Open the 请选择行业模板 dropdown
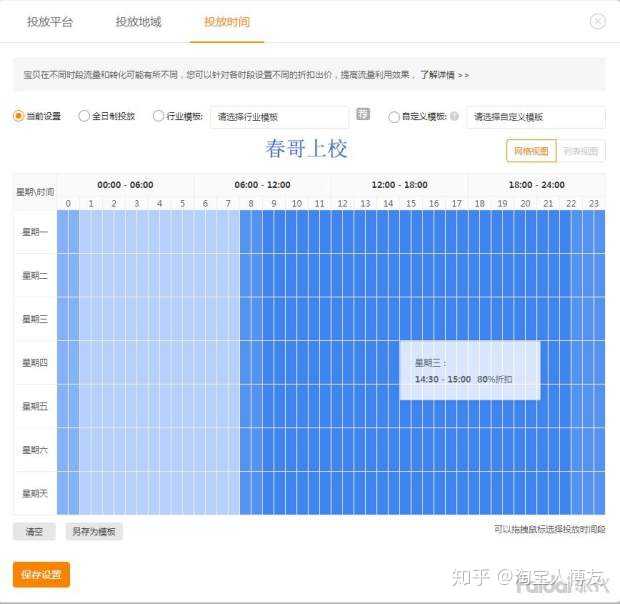 pyautogui.click(x=279, y=117)
